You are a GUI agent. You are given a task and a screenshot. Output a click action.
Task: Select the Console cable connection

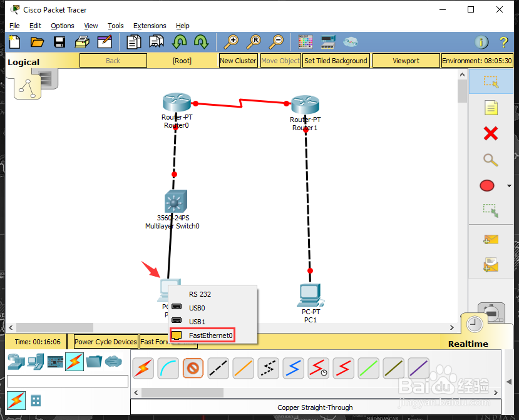(168, 368)
